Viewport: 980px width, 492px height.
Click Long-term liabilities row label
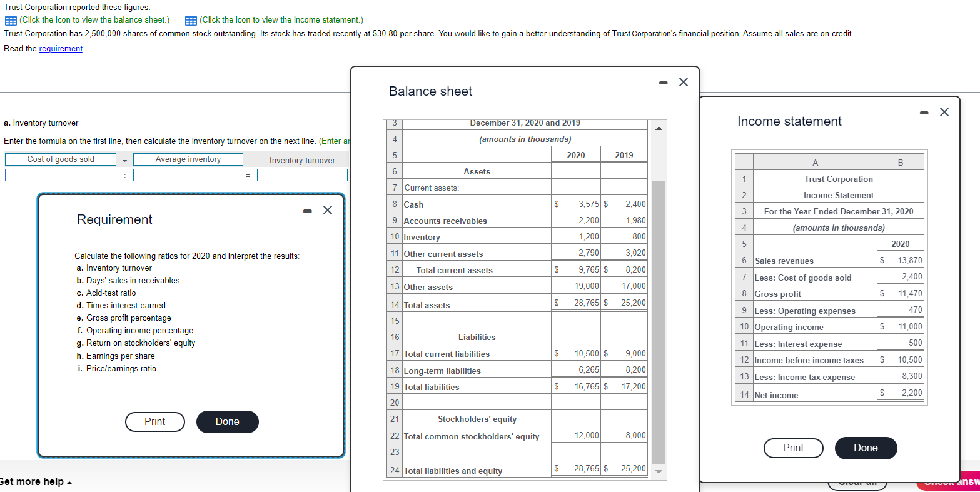coord(443,371)
